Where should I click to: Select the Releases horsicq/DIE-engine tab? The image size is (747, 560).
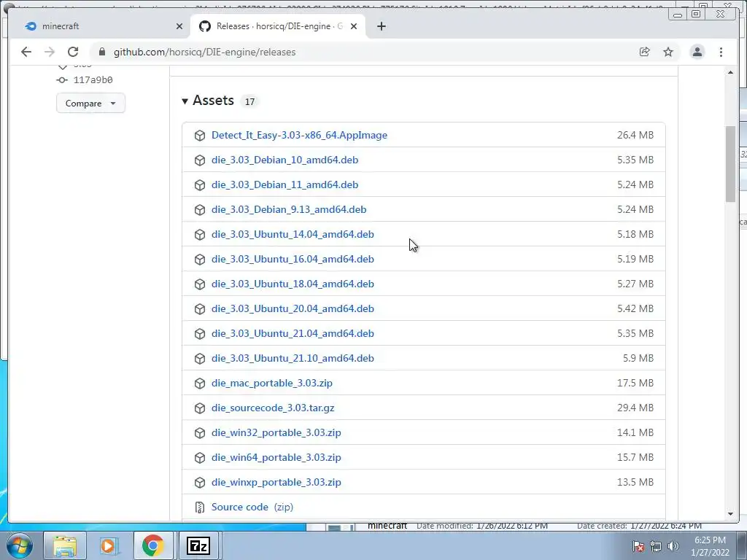click(x=279, y=26)
